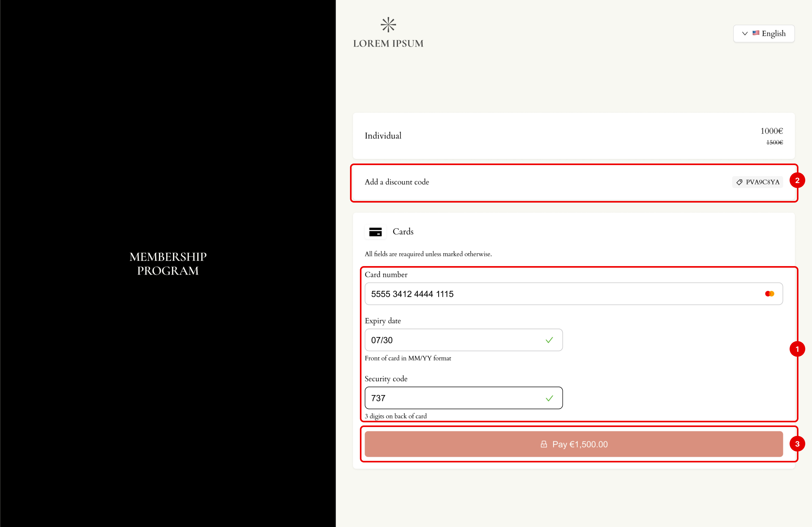Click the green checkmark in Expiry date field
812x527 pixels.
click(549, 340)
